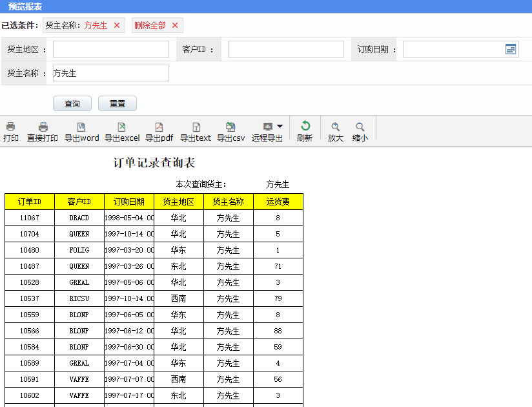Viewport: 532px width, 407px height.
Task: Click 删除全部 to clear all conditions
Action: [150, 25]
